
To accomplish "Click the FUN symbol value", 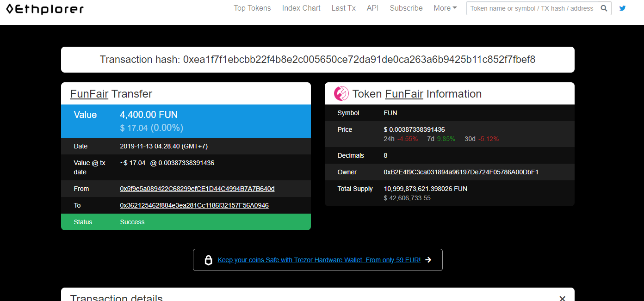I will [390, 113].
